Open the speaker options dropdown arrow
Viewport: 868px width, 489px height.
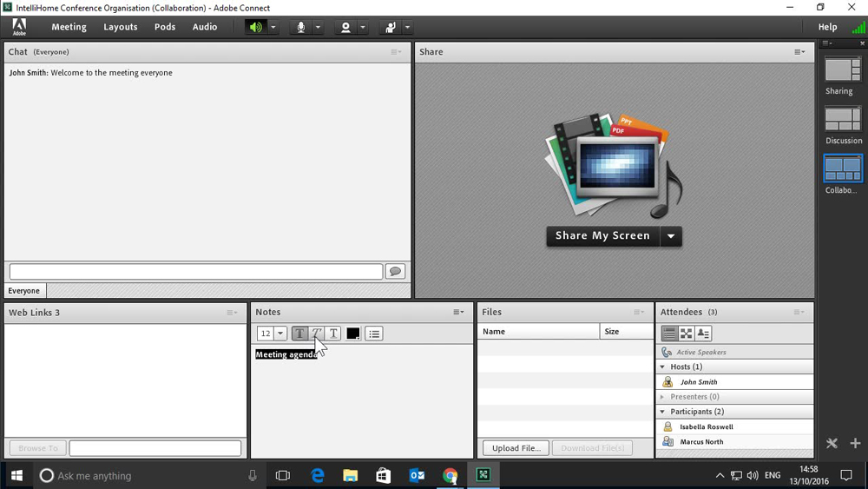coord(273,27)
